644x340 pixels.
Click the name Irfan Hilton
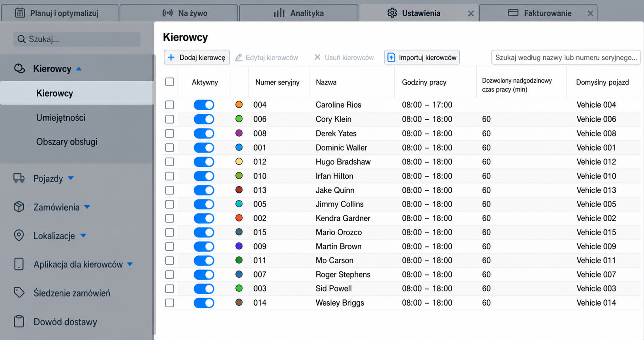click(334, 176)
